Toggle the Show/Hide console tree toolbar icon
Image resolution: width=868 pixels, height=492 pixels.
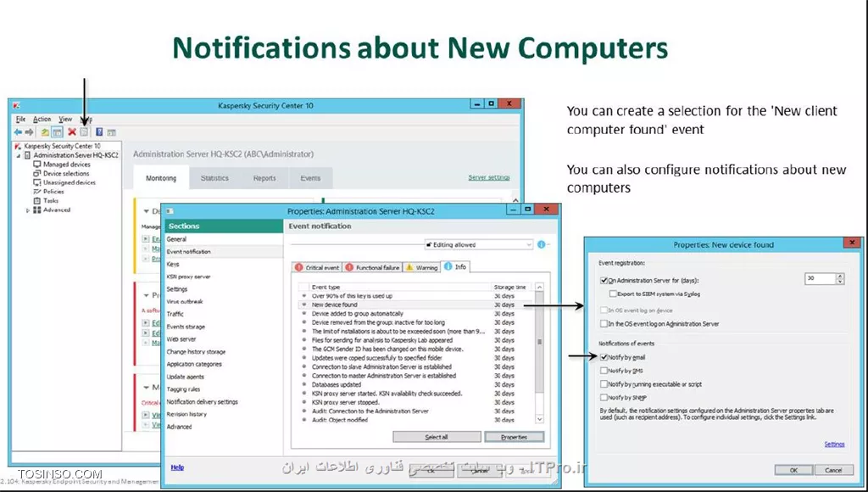(57, 131)
